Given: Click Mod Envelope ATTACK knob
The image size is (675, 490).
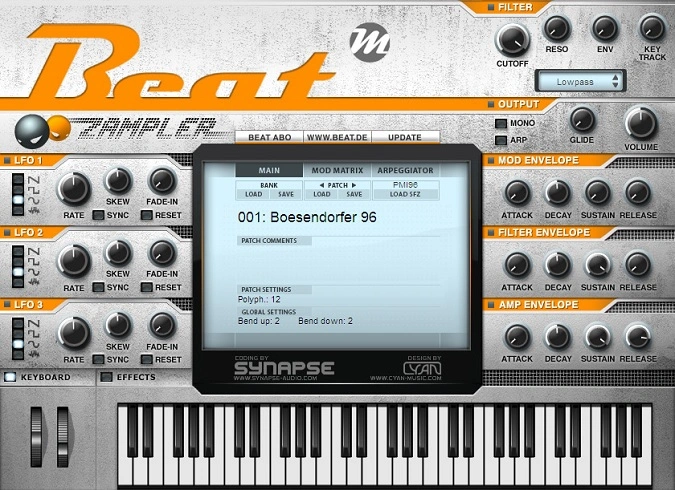Looking at the screenshot, I should [517, 192].
